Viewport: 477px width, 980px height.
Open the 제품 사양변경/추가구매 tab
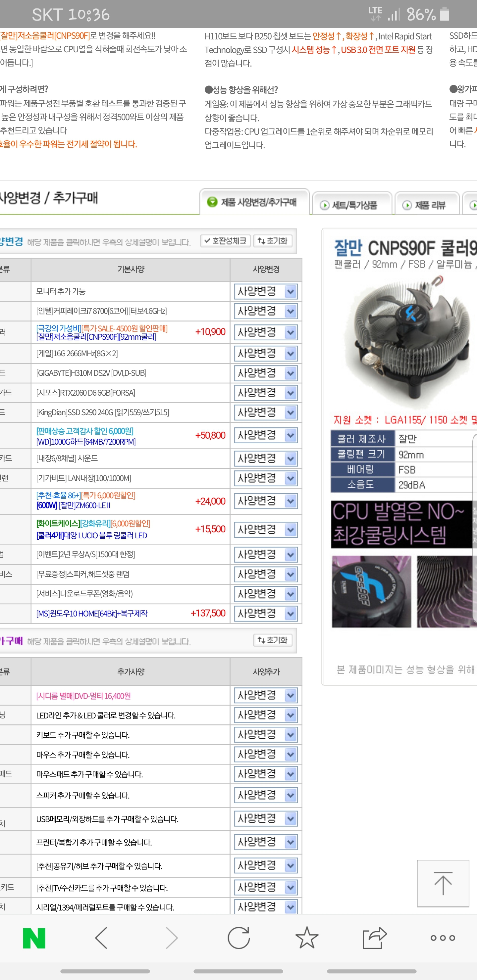pos(254,202)
